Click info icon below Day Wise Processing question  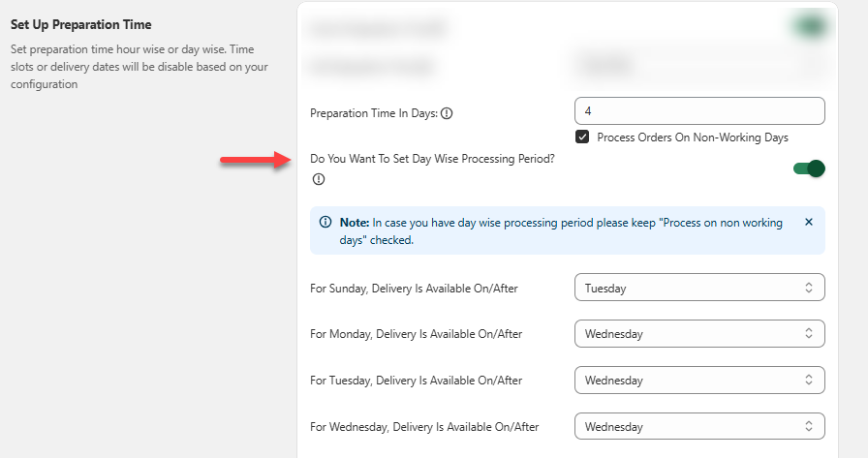[318, 179]
